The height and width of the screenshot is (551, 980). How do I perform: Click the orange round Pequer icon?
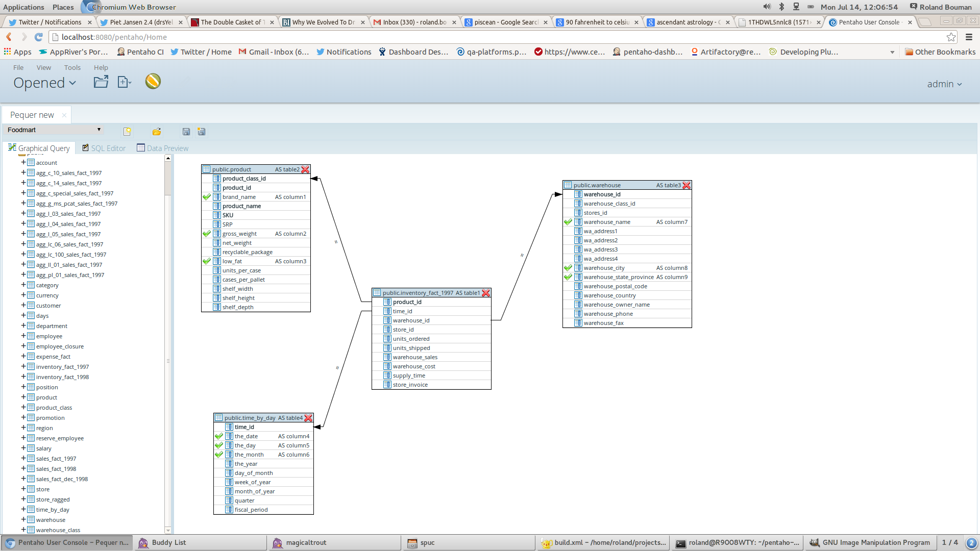pyautogui.click(x=153, y=81)
